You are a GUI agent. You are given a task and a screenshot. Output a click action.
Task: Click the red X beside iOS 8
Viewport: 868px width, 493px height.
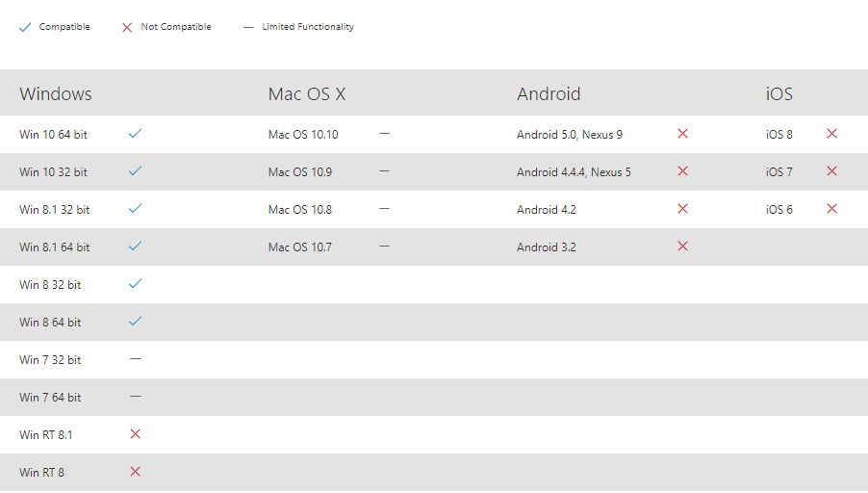tap(831, 134)
